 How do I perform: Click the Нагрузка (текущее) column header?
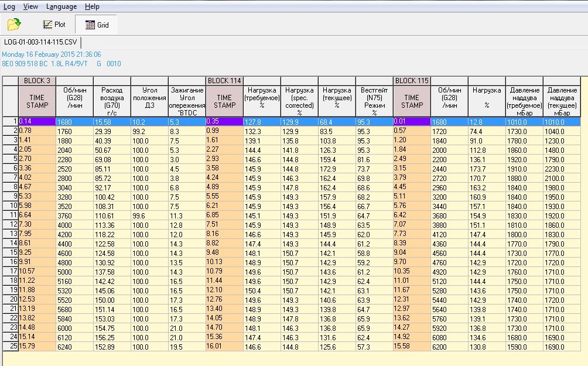[x=337, y=101]
